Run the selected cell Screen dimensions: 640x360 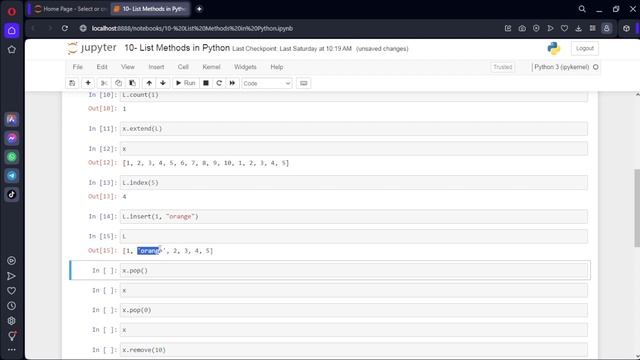point(185,83)
